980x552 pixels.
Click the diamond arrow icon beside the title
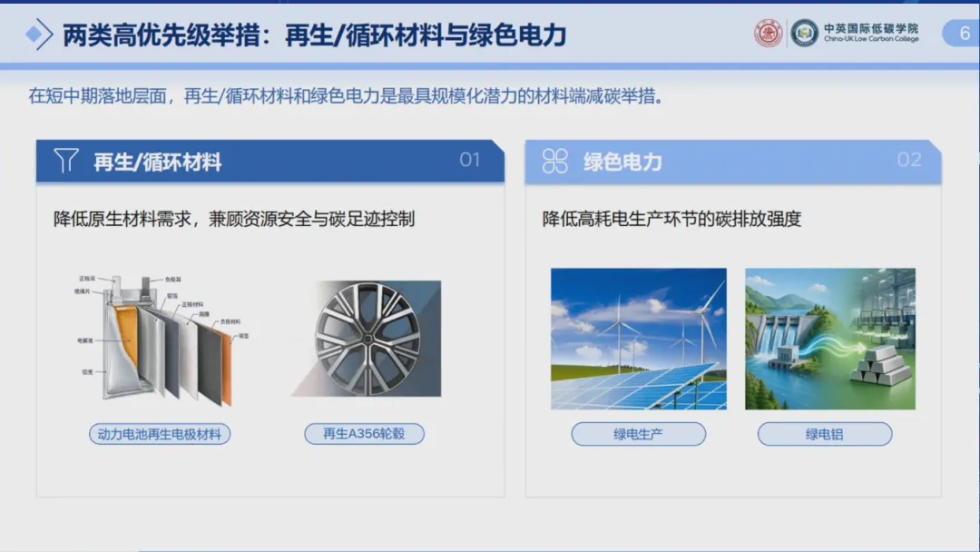pyautogui.click(x=39, y=34)
